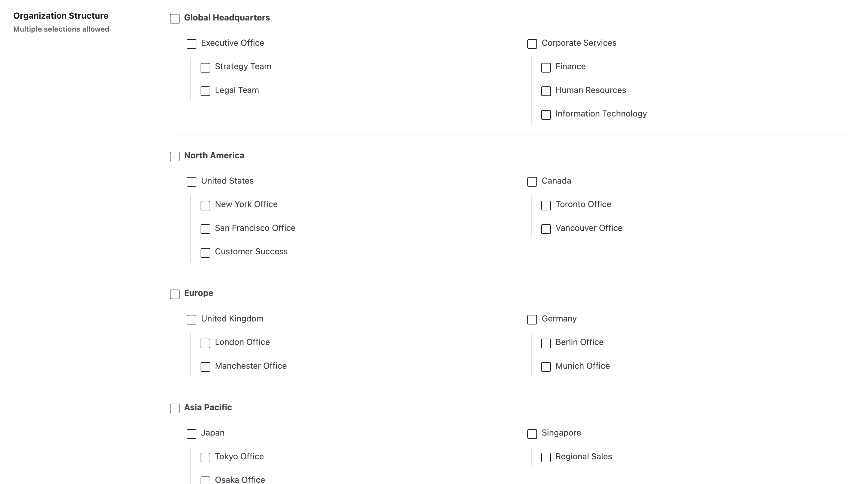Select Regional Sales under Singapore

(x=546, y=458)
